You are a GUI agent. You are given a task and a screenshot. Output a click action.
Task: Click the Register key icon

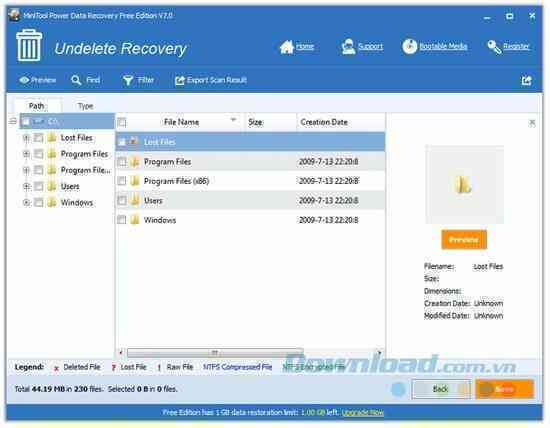click(x=494, y=47)
